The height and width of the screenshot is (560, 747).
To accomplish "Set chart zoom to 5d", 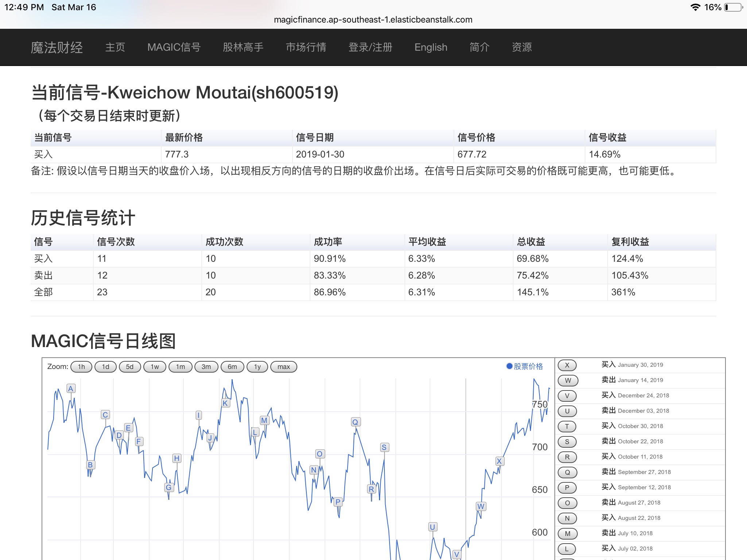I will click(x=130, y=367).
